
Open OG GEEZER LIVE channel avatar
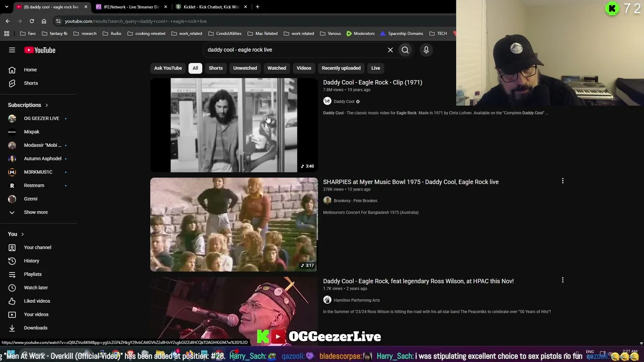[x=12, y=119]
